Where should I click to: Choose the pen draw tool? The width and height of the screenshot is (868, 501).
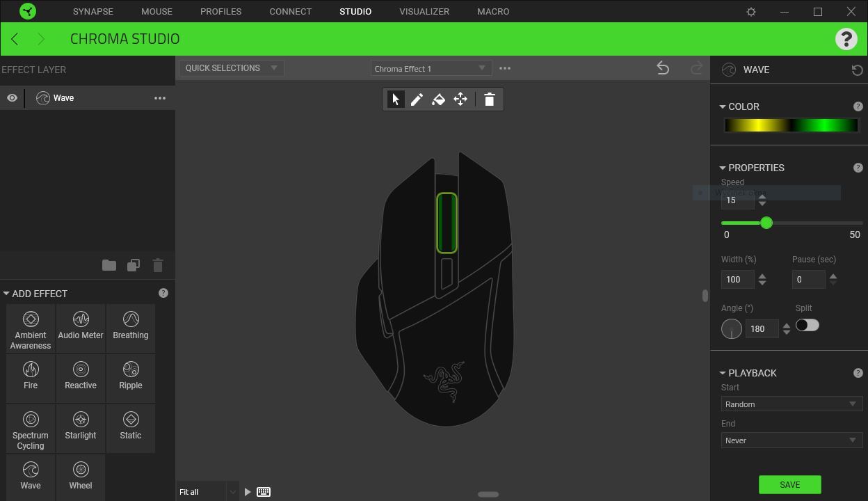417,100
